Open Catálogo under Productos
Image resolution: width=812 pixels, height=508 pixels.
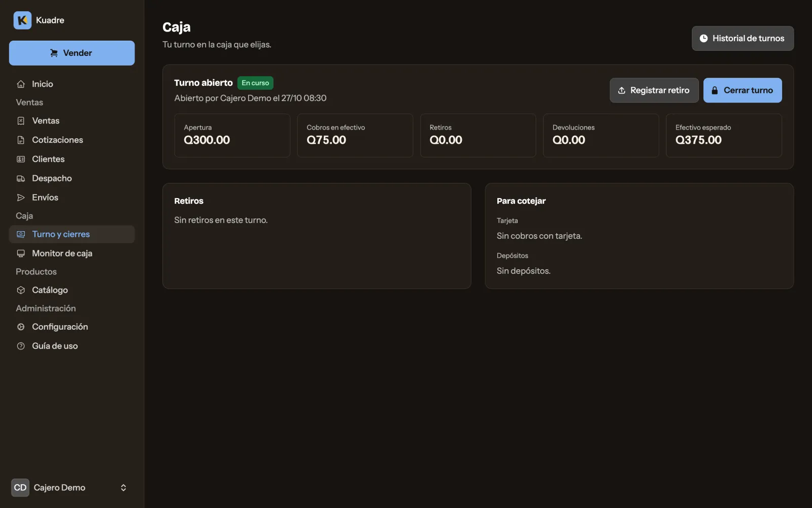point(72,290)
